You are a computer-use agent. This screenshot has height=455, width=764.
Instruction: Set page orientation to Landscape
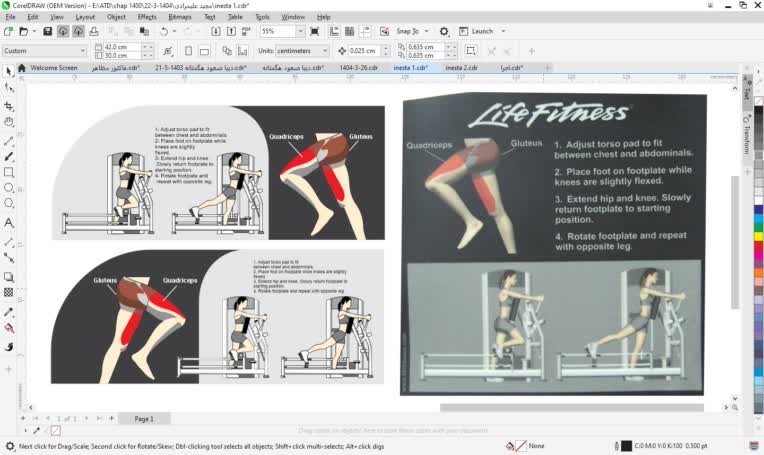coord(204,51)
